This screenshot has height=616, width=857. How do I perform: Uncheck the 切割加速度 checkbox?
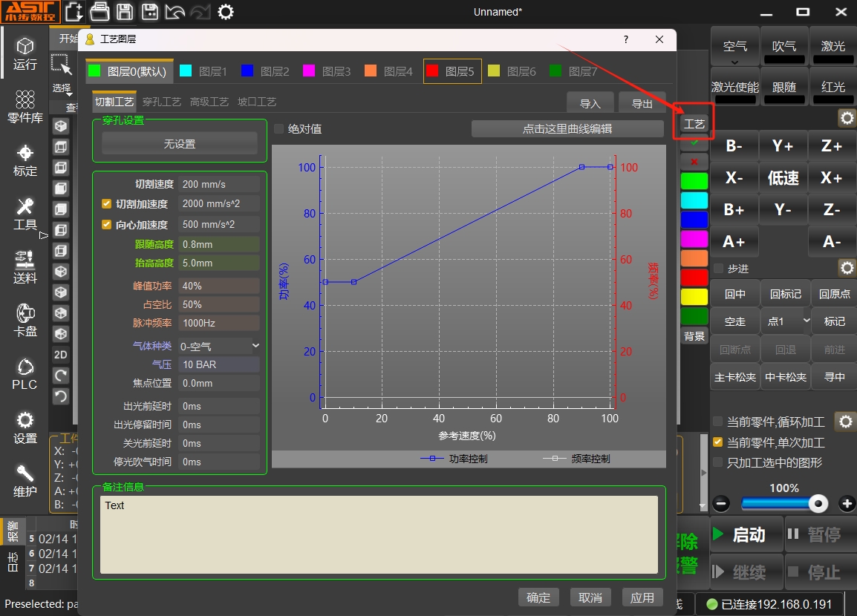coord(107,203)
